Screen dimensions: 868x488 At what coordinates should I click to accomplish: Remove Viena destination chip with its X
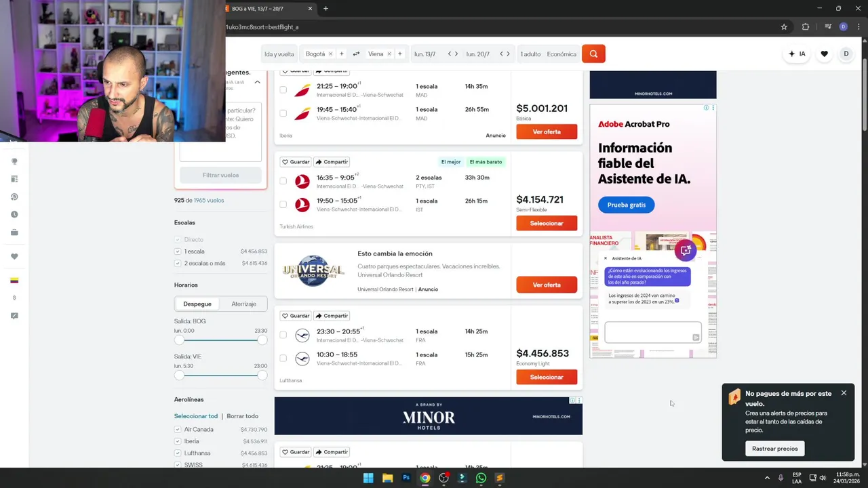[389, 54]
